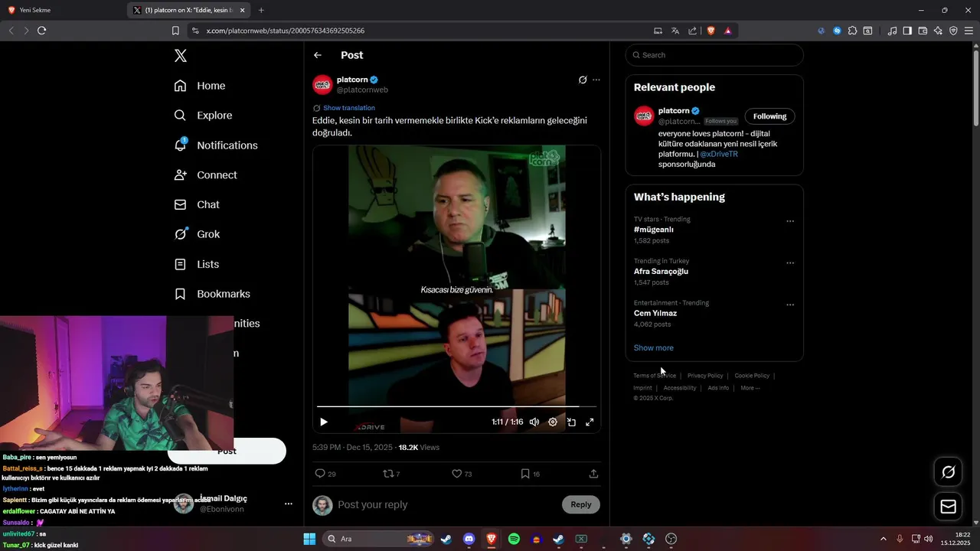The image size is (980, 551).
Task: Open Cem Yılmaz trending topic
Action: [x=655, y=313]
